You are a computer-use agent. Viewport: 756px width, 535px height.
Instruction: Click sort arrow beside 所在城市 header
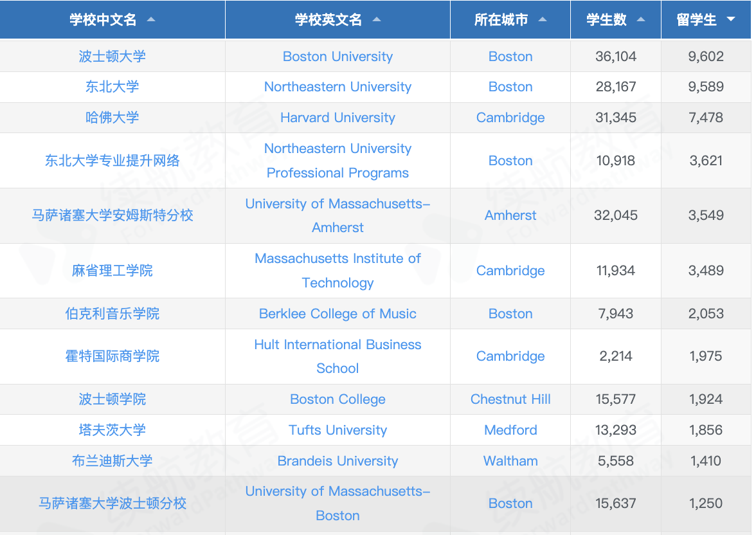point(543,20)
